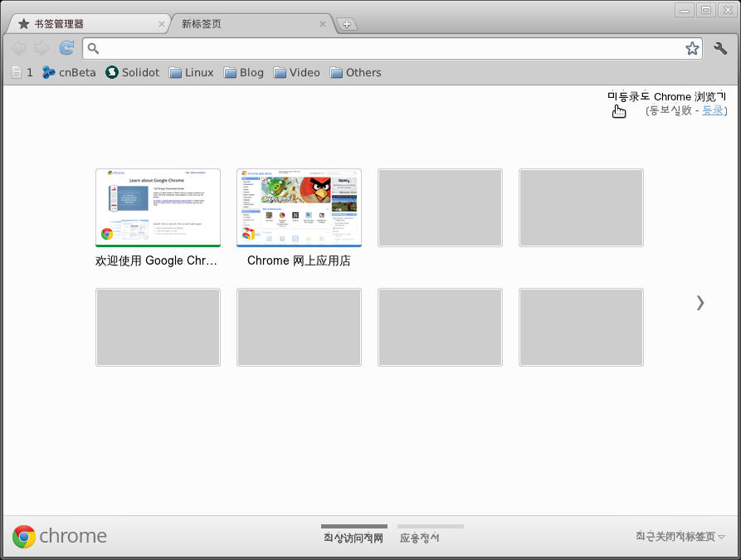
Task: Expand the Video bookmark folder
Action: click(297, 72)
